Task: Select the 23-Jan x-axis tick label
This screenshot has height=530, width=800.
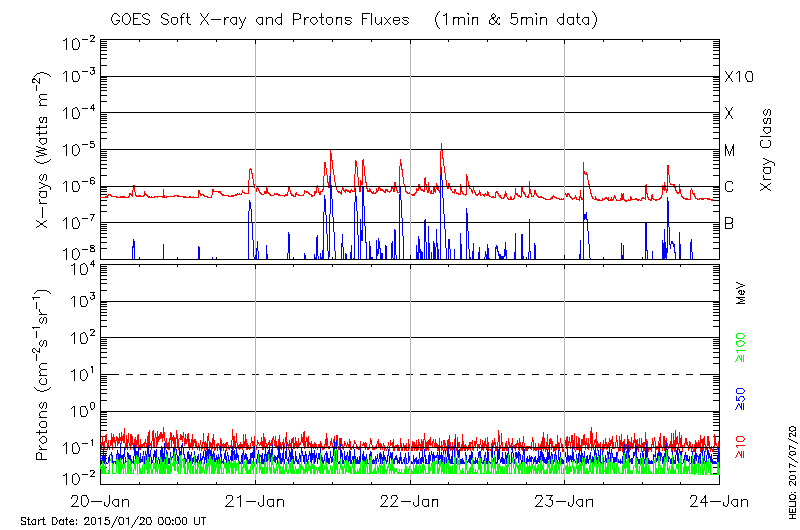Action: pos(565,501)
